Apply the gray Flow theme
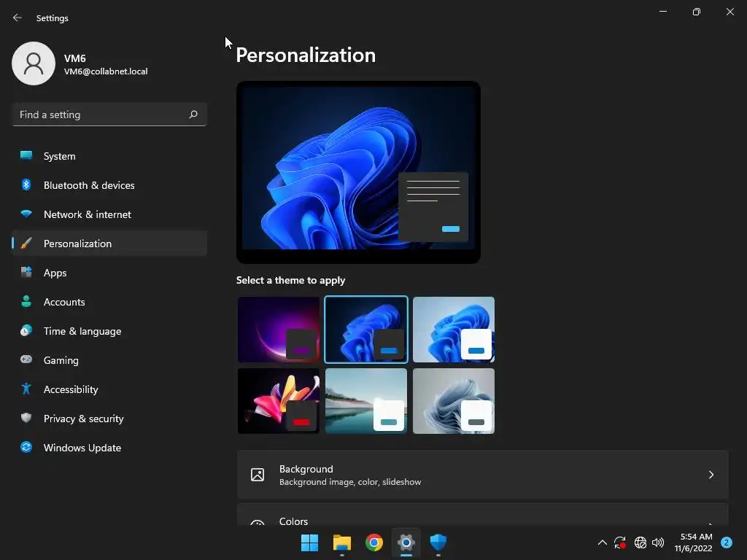 point(454,401)
